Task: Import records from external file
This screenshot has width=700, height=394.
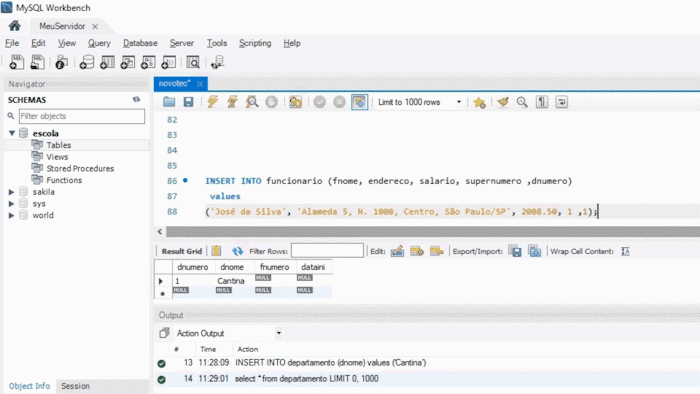Action: point(534,251)
